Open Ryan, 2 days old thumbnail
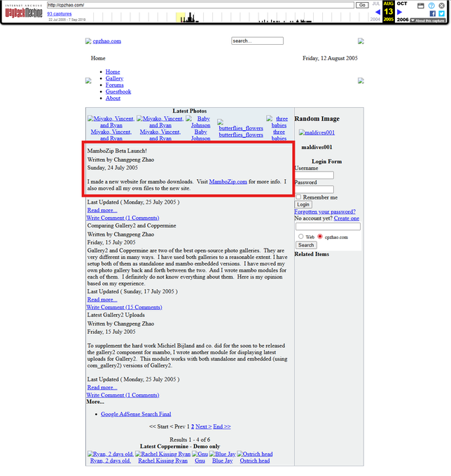The height and width of the screenshot is (476, 451). pos(111,454)
